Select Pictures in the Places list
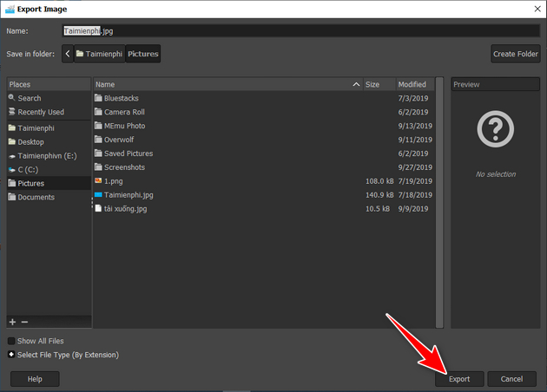 click(49, 183)
